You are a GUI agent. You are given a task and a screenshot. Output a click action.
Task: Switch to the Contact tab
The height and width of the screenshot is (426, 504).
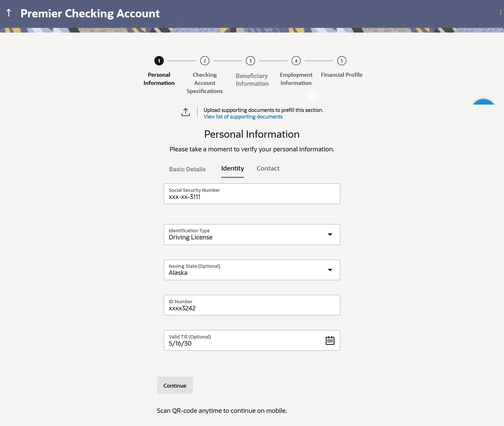point(268,168)
